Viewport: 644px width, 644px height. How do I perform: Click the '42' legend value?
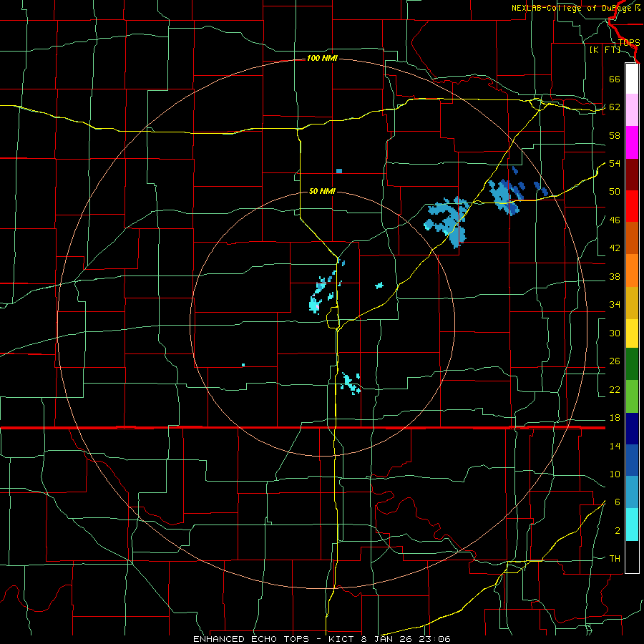(x=615, y=248)
